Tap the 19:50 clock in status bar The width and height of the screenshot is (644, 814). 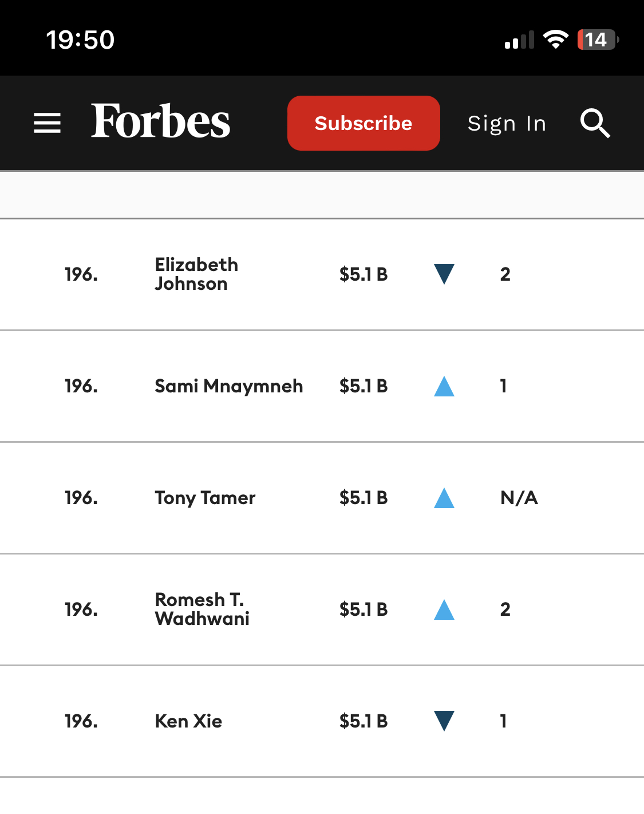pos(80,40)
